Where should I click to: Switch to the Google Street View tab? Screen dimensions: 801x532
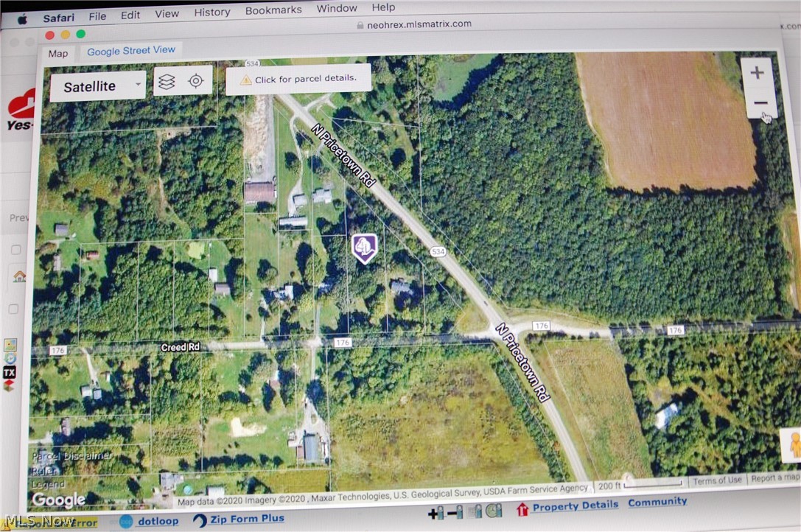coord(131,50)
